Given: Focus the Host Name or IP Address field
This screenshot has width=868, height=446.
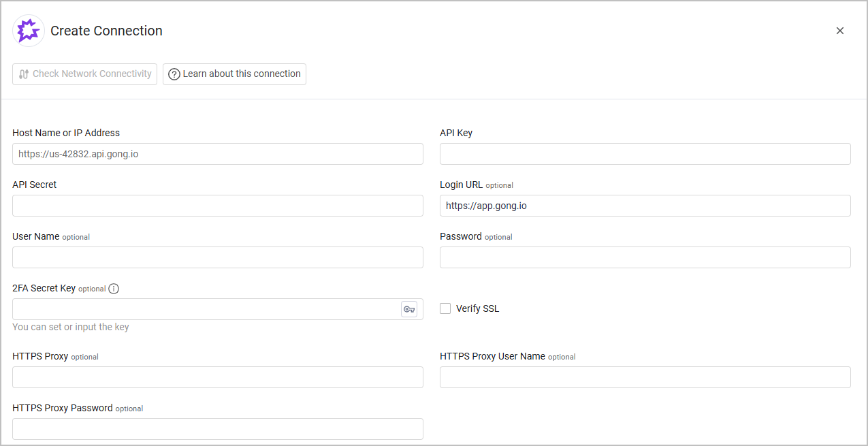Looking at the screenshot, I should tap(218, 154).
